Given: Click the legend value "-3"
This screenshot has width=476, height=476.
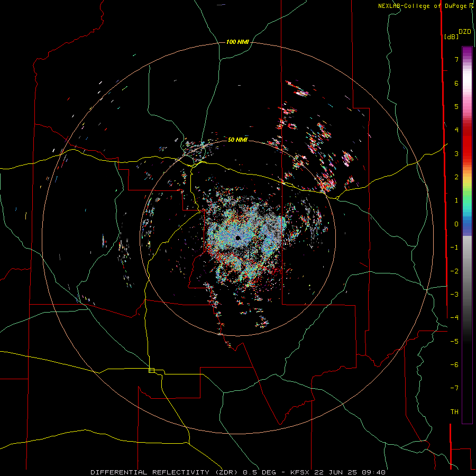Looking at the screenshot, I should [x=454, y=295].
